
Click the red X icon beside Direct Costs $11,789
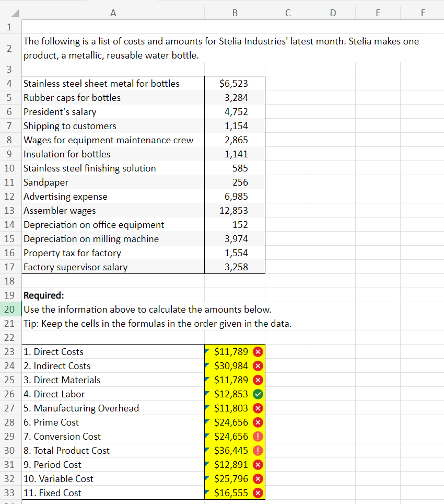click(258, 352)
